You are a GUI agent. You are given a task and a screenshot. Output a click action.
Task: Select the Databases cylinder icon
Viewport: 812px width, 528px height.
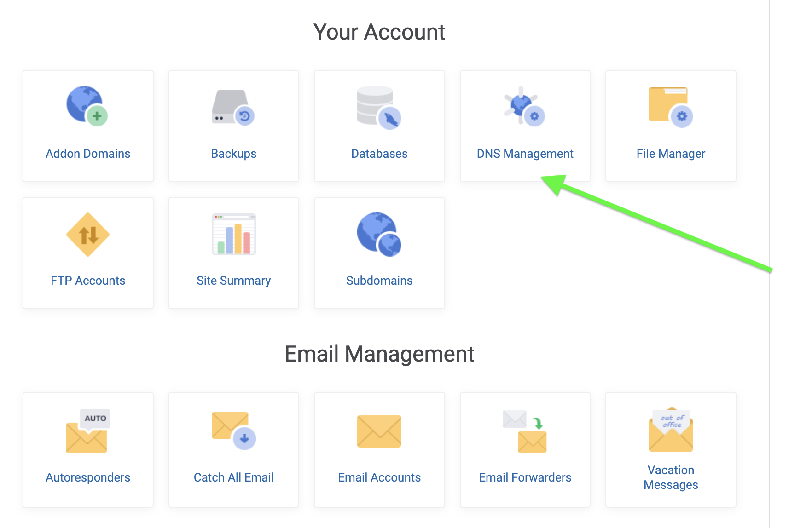pyautogui.click(x=379, y=107)
